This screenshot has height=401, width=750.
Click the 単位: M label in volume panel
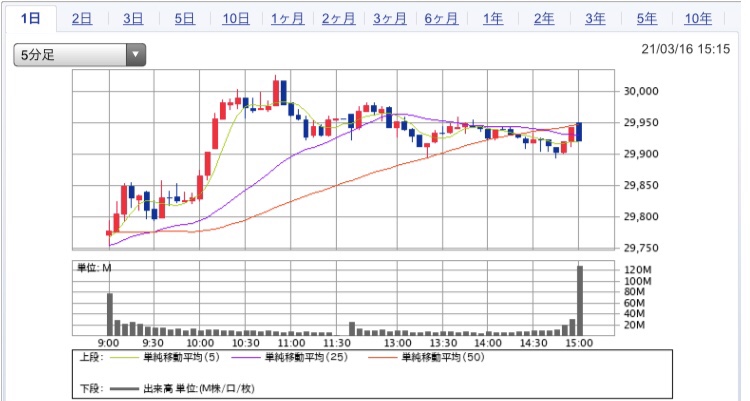(x=95, y=268)
